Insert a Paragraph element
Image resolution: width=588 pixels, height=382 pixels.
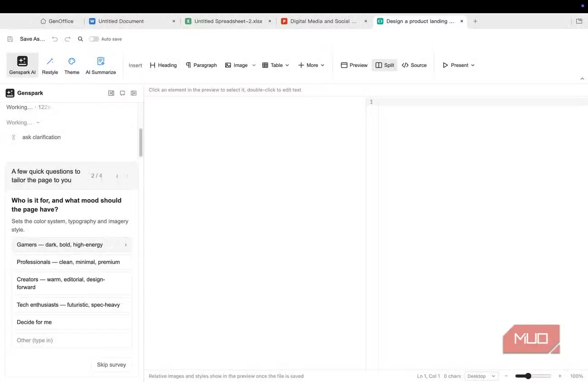(201, 65)
